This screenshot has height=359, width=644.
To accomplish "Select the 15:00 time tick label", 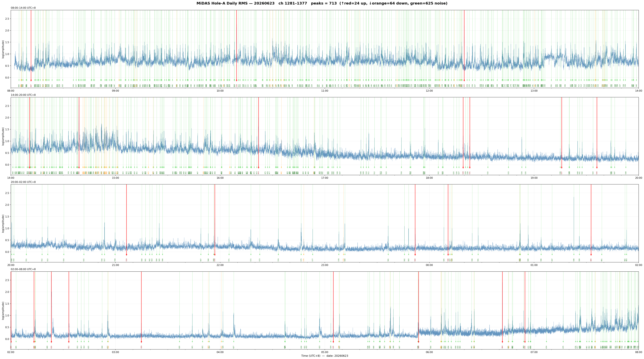I will [x=115, y=178].
